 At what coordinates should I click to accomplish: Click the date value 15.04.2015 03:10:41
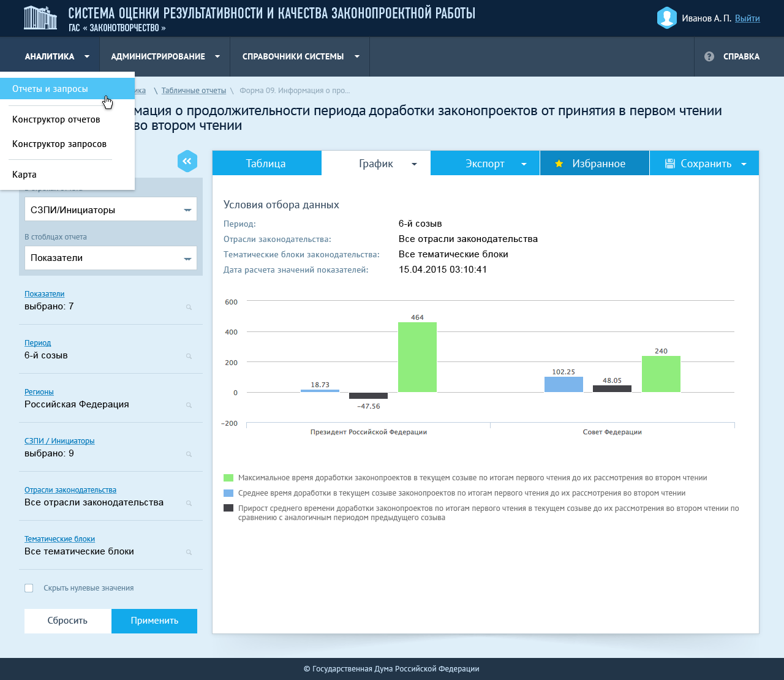click(443, 270)
